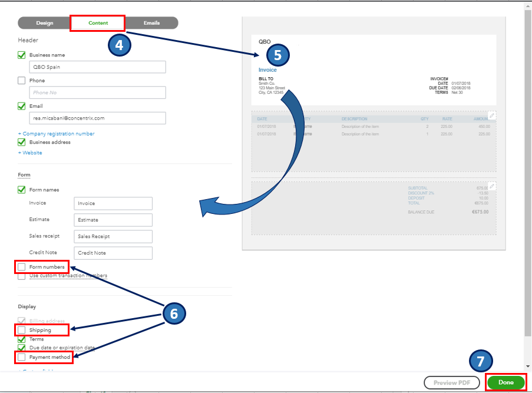Edit the Estimate form name field
This screenshot has width=532, height=393.
coord(113,220)
